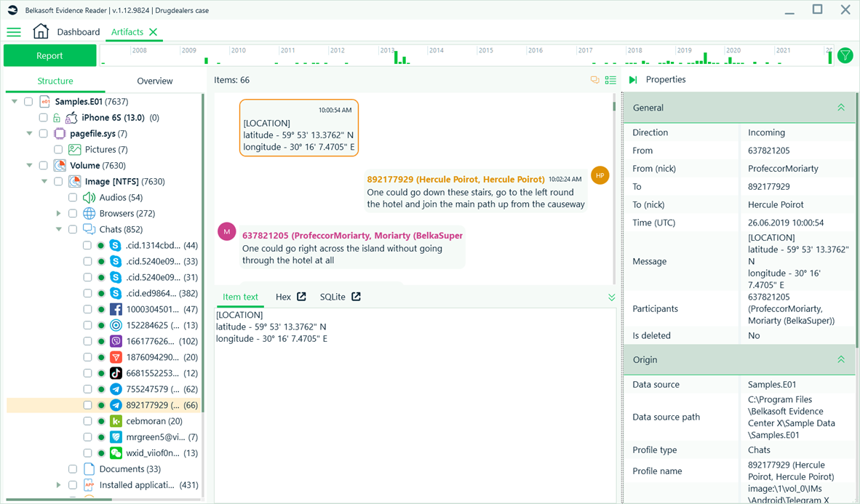Click the HP avatar for Hercule Poirot
This screenshot has height=504, width=860.
tap(600, 175)
